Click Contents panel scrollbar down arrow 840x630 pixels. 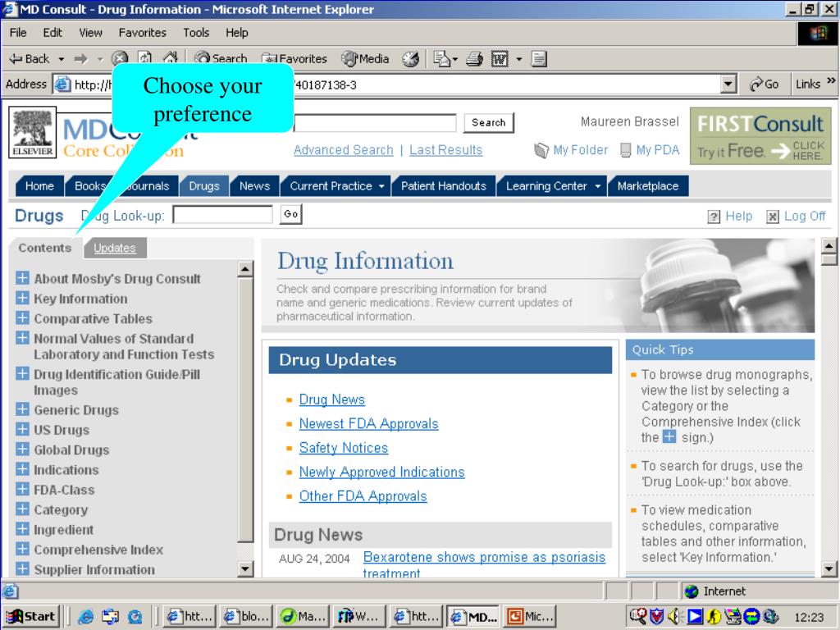click(x=245, y=568)
